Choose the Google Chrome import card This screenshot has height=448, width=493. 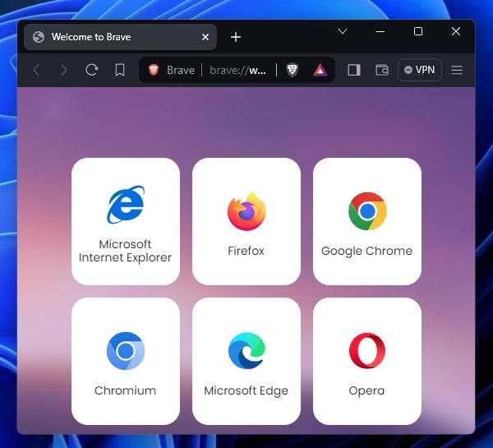(367, 221)
